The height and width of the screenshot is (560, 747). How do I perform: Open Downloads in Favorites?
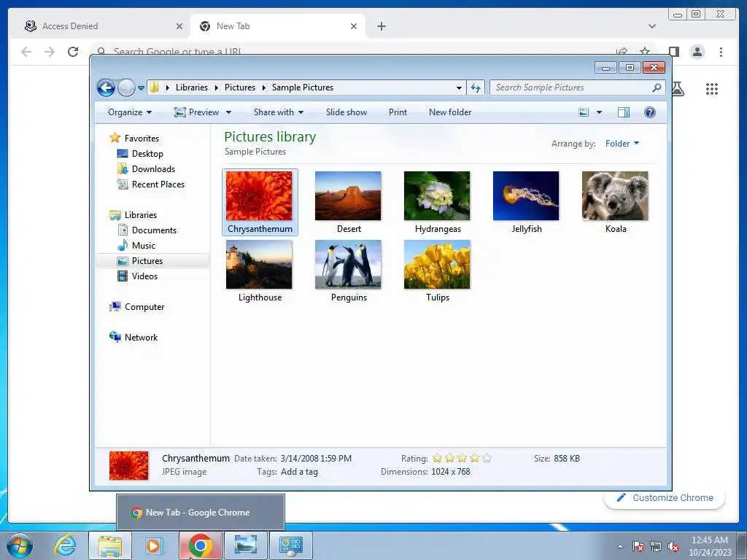[153, 169]
